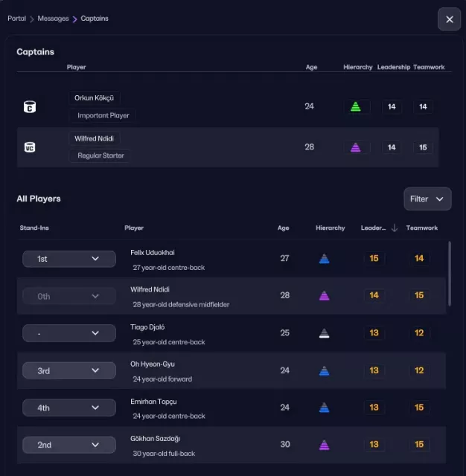The height and width of the screenshot is (476, 466).
Task: Click the Felix Uduokhai player name
Action: pyautogui.click(x=153, y=253)
